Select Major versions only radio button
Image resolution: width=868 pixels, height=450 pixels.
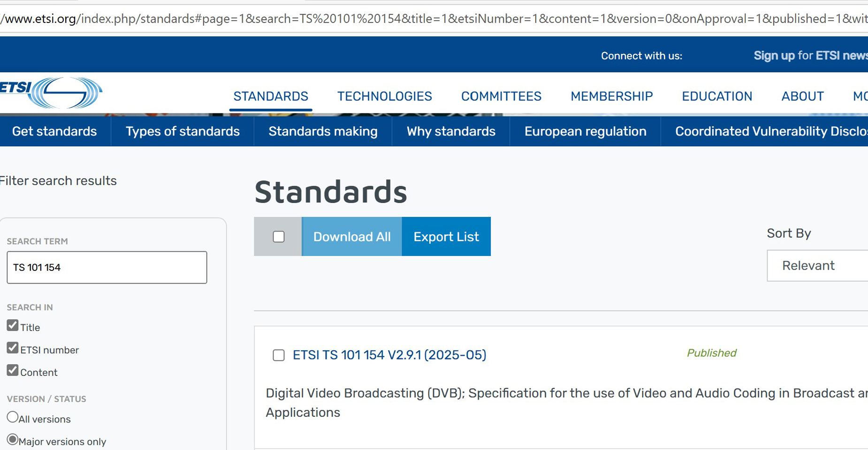tap(13, 439)
